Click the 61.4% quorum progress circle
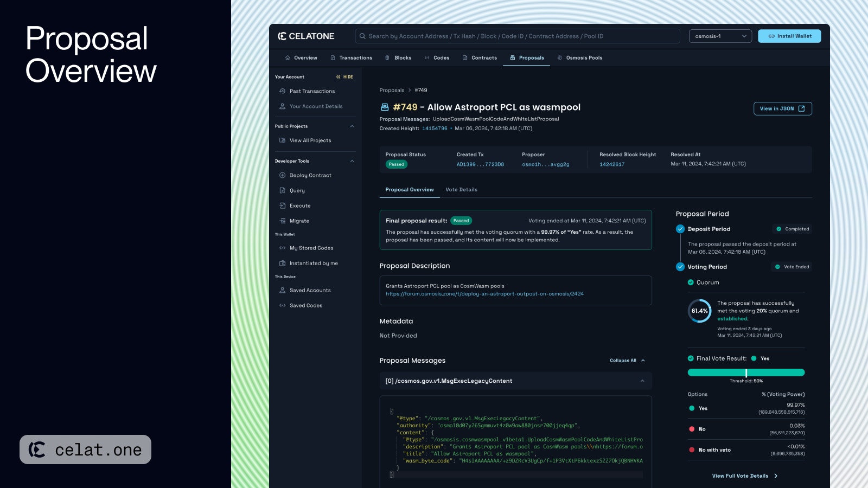The height and width of the screenshot is (488, 868). pos(699,311)
